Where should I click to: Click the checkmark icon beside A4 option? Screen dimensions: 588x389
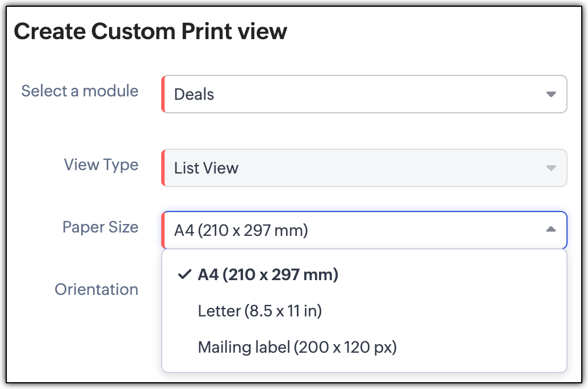tap(183, 275)
